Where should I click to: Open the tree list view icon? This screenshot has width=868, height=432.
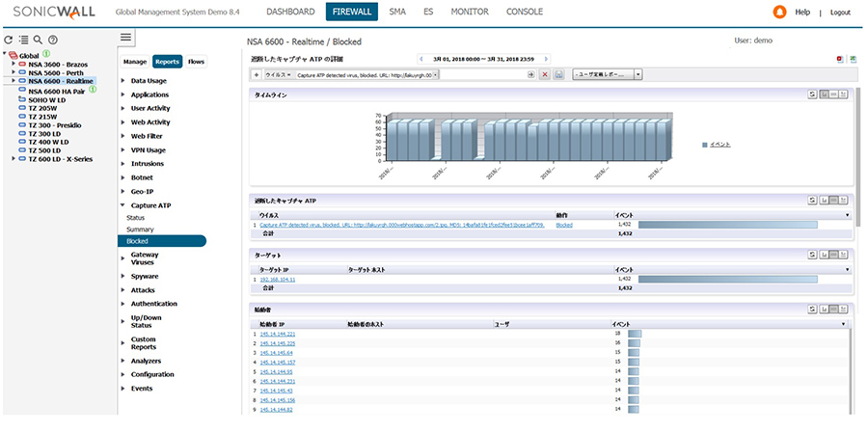pyautogui.click(x=23, y=40)
